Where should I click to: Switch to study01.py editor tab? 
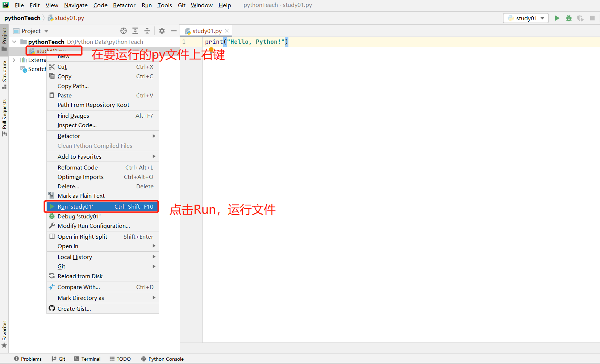click(x=207, y=31)
